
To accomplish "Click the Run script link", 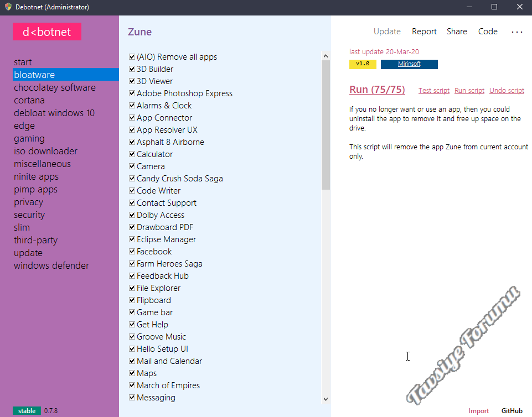I will 469,91.
